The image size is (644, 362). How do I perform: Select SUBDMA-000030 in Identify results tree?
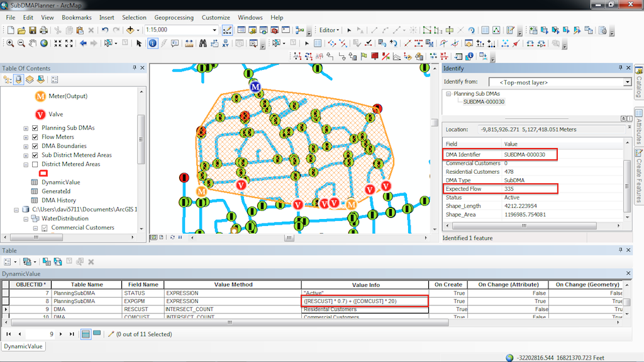[484, 101]
